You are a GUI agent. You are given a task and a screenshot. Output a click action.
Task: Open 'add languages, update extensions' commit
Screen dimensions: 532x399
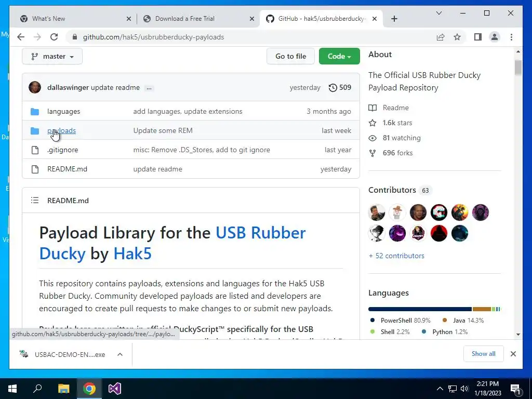point(188,111)
